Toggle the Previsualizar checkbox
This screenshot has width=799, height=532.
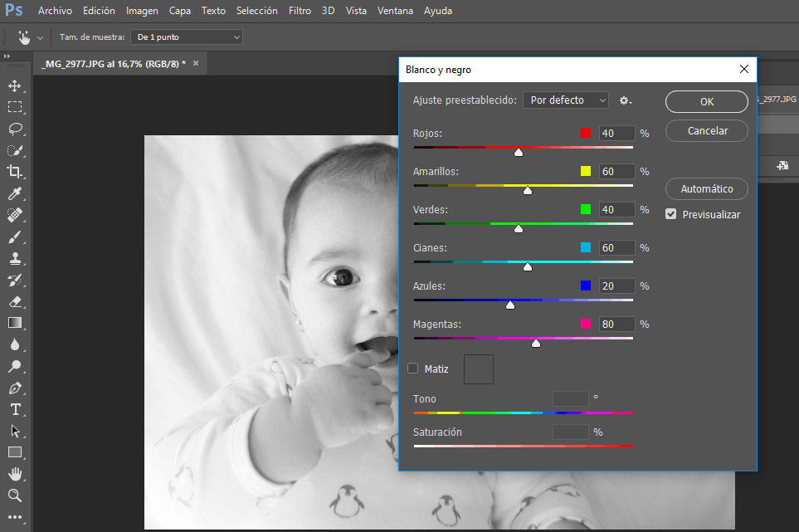(x=671, y=214)
